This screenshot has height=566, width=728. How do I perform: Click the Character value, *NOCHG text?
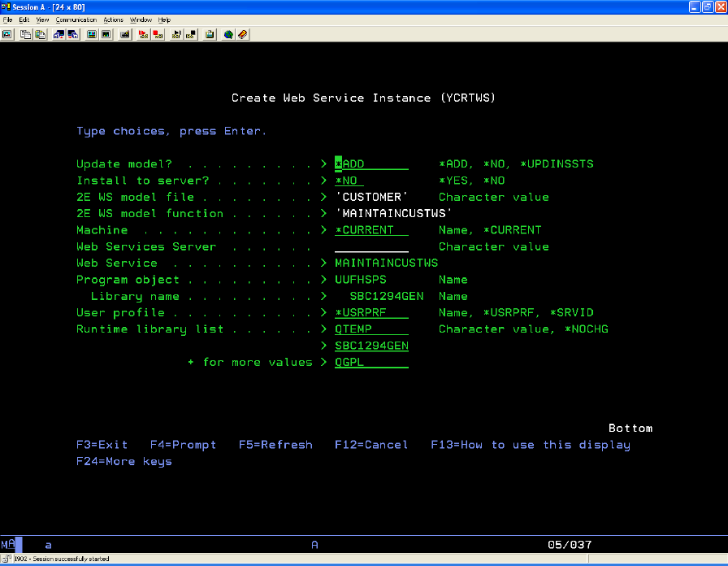pos(523,329)
